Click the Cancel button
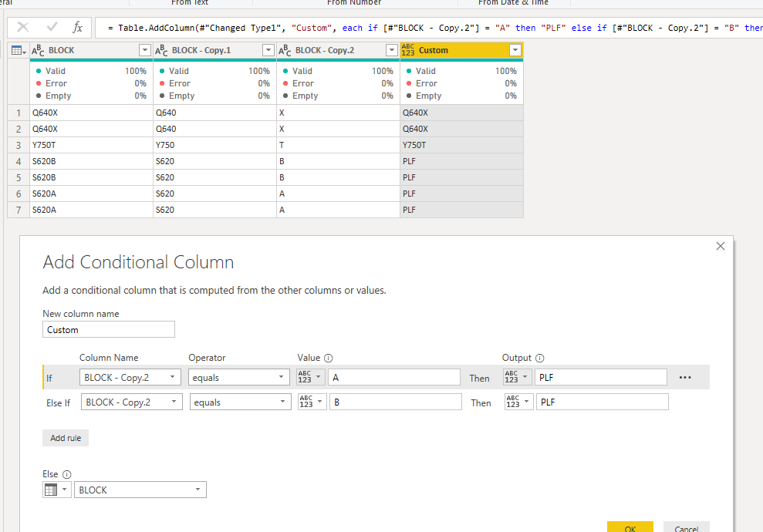This screenshot has height=532, width=763. [x=686, y=527]
